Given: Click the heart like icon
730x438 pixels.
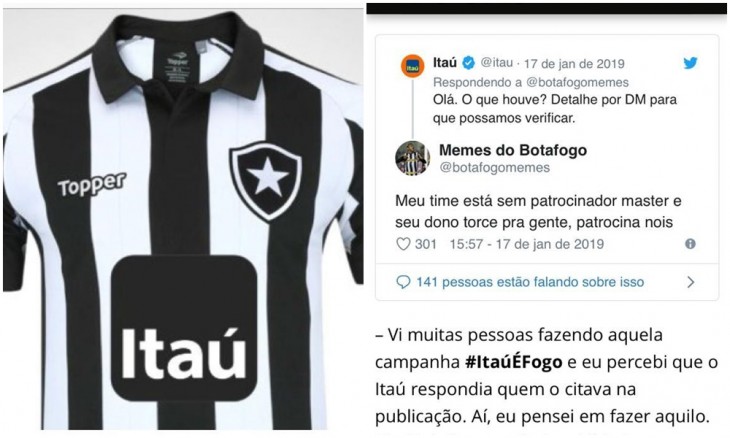Looking at the screenshot, I should point(403,244).
